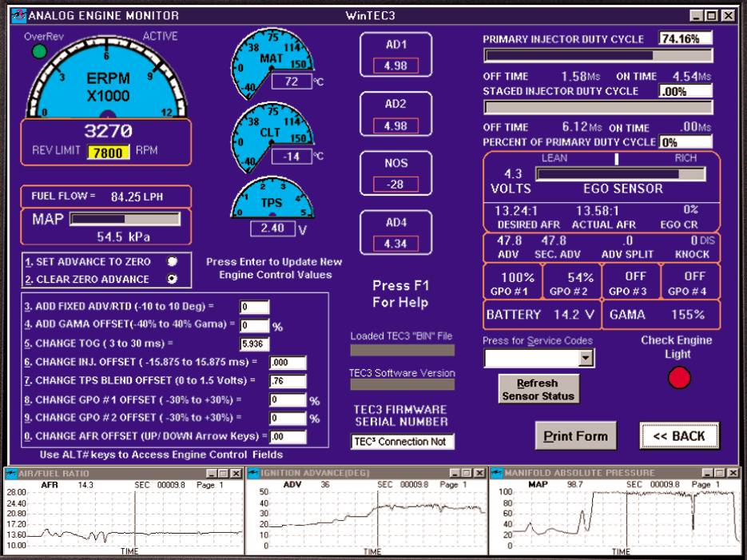
Task: Maximize the Manifold Absolute Pressure window
Action: tap(720, 473)
